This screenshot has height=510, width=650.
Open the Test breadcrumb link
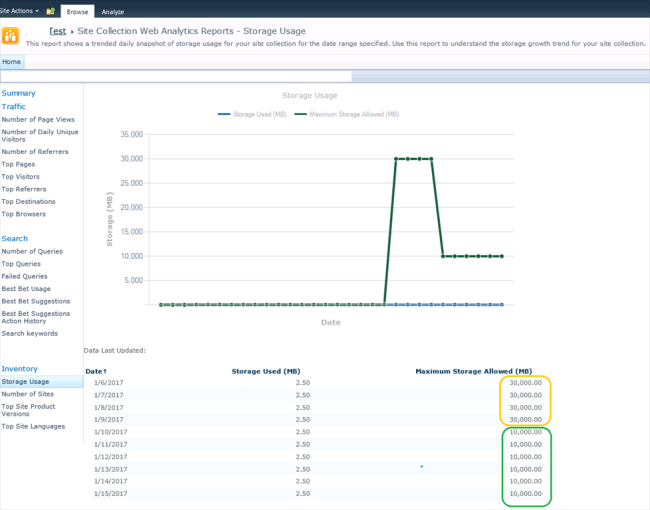click(x=58, y=31)
